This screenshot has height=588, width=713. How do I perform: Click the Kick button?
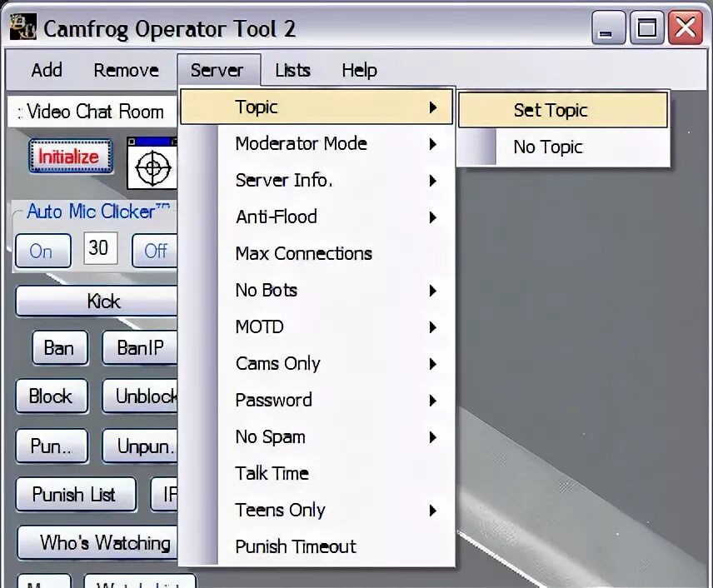click(x=97, y=301)
